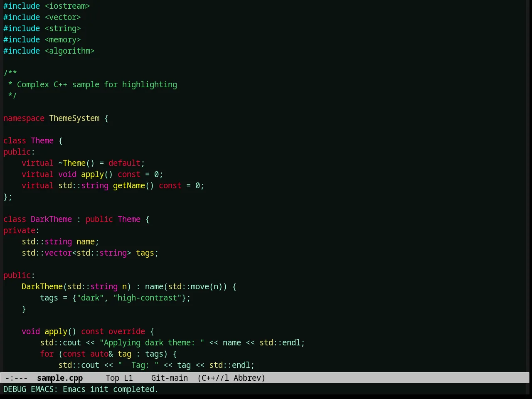Click the -:--- buffer status flags
Image resolution: width=532 pixels, height=399 pixels.
click(x=17, y=378)
